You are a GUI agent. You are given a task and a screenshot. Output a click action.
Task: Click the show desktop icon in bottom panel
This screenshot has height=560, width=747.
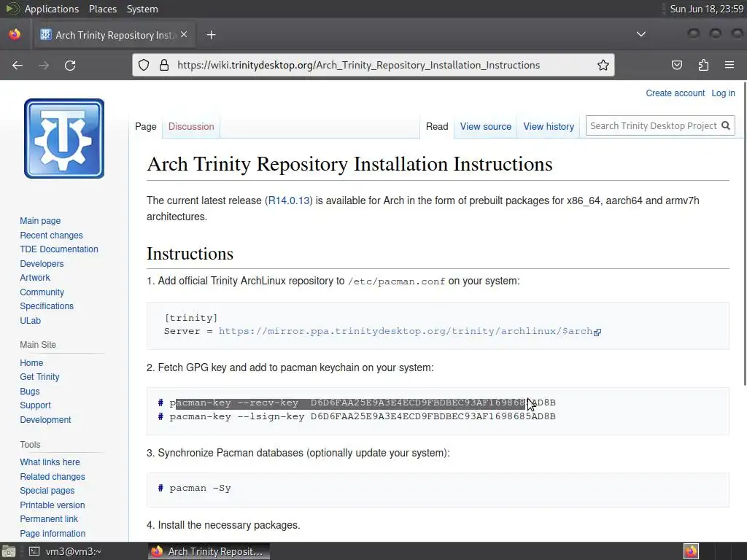tap(8, 551)
